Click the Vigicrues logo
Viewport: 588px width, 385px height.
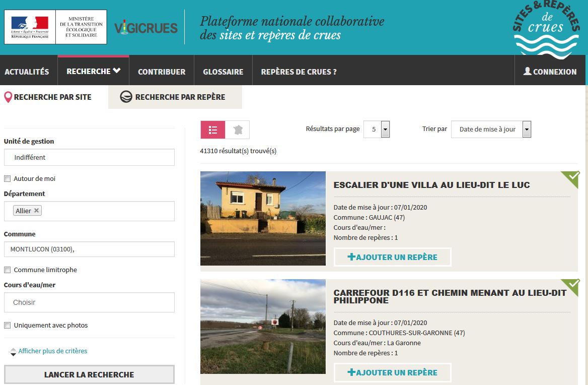[146, 28]
